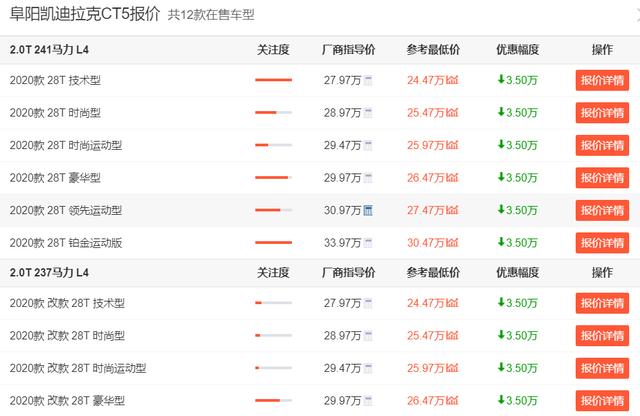
Task: Open model link 2020款 改款 28T 技术型
Action: tap(67, 303)
